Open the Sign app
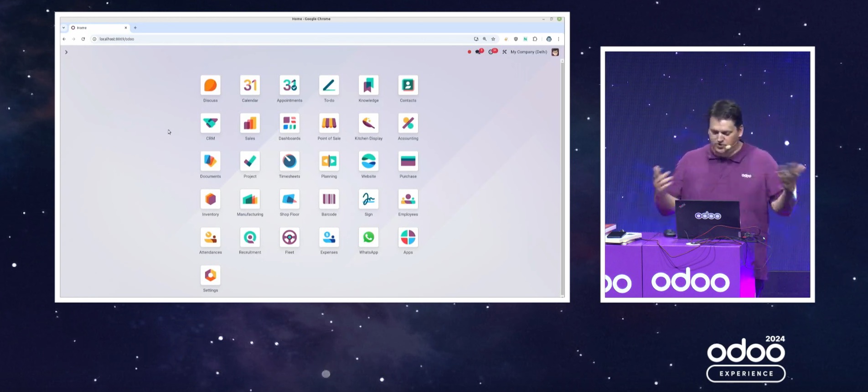 click(x=368, y=199)
